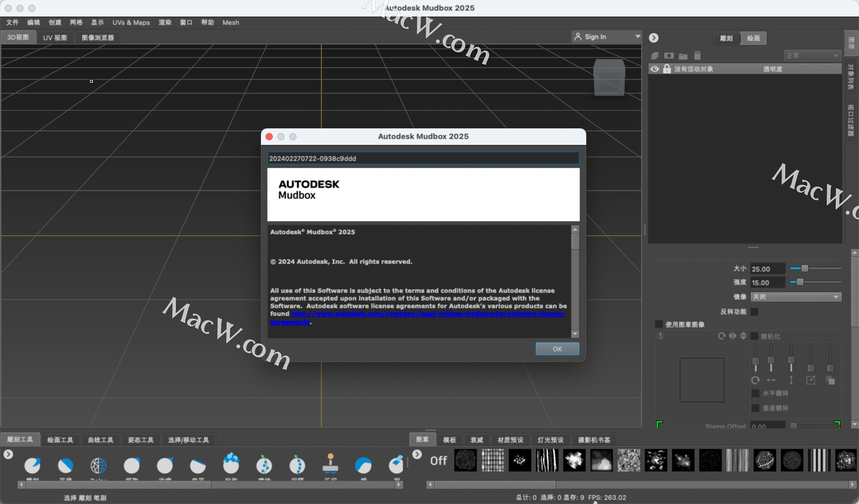Select the Wax brush tool icon
The width and height of the screenshot is (859, 504).
point(363,466)
